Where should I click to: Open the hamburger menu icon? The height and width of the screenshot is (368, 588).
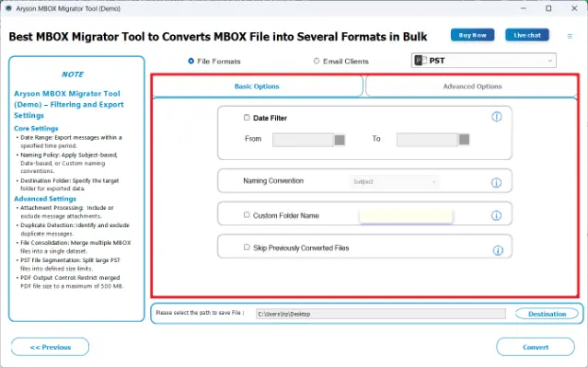coord(570,37)
